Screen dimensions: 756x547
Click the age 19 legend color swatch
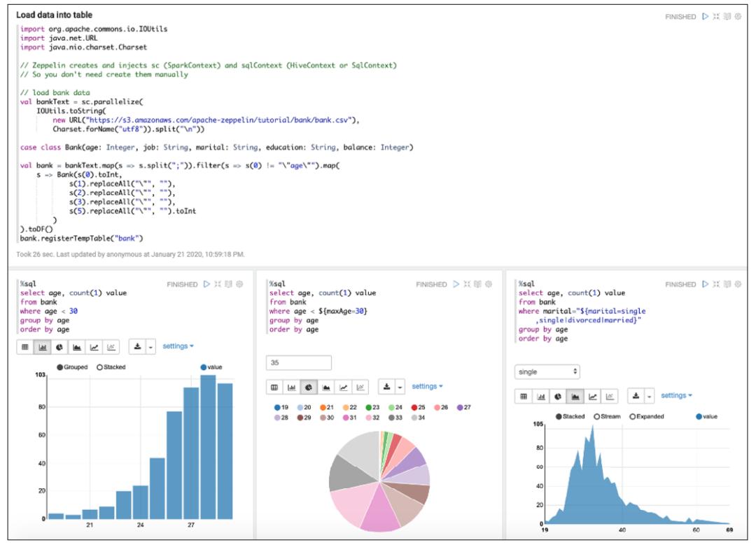click(276, 406)
